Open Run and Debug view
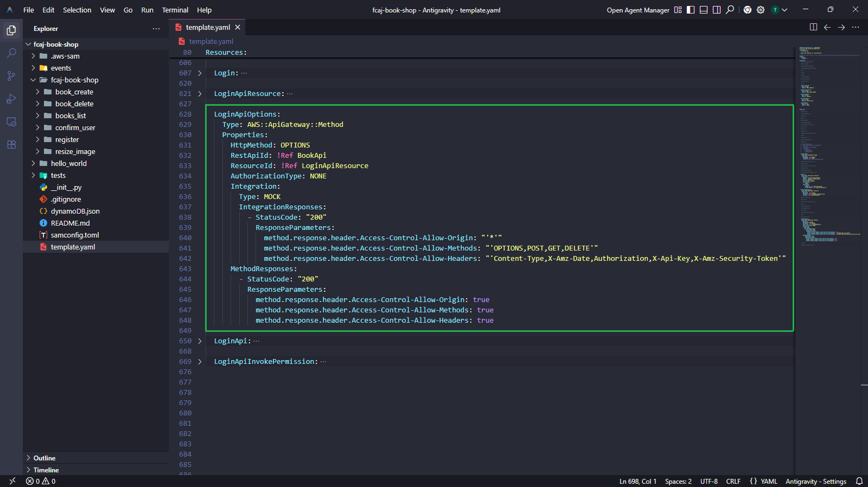Image resolution: width=868 pixels, height=487 pixels. click(x=11, y=99)
